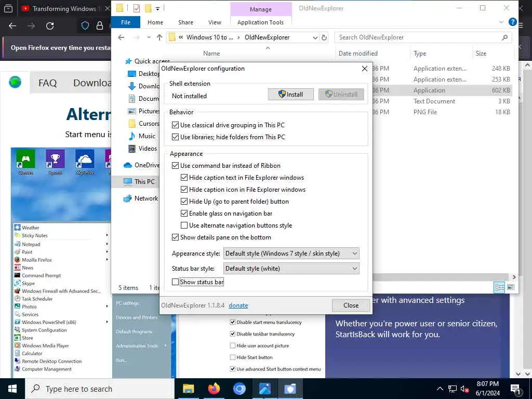Sort files by the Name column
This screenshot has height=399, width=532.
pyautogui.click(x=211, y=54)
